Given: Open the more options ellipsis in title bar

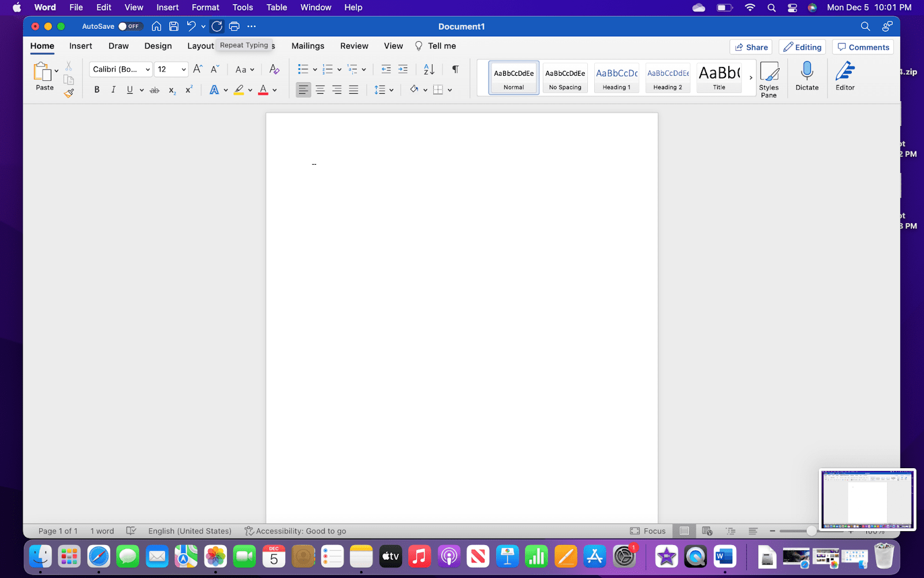Looking at the screenshot, I should 251,26.
